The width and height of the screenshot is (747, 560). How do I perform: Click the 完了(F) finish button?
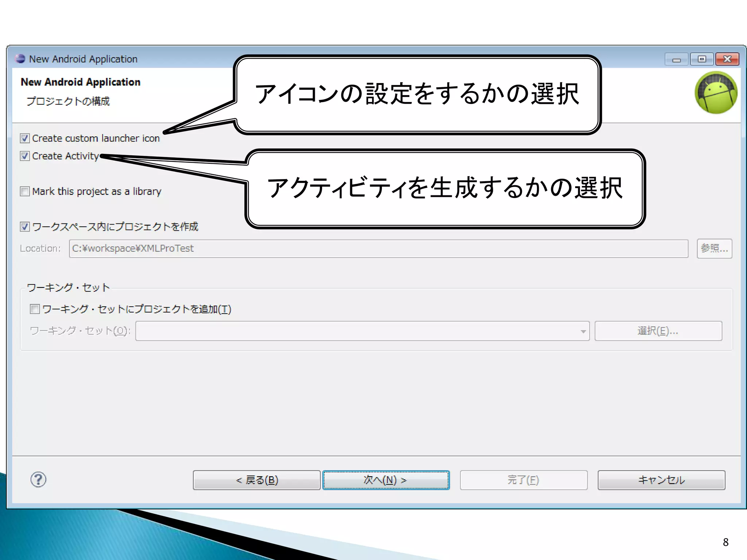point(523,480)
